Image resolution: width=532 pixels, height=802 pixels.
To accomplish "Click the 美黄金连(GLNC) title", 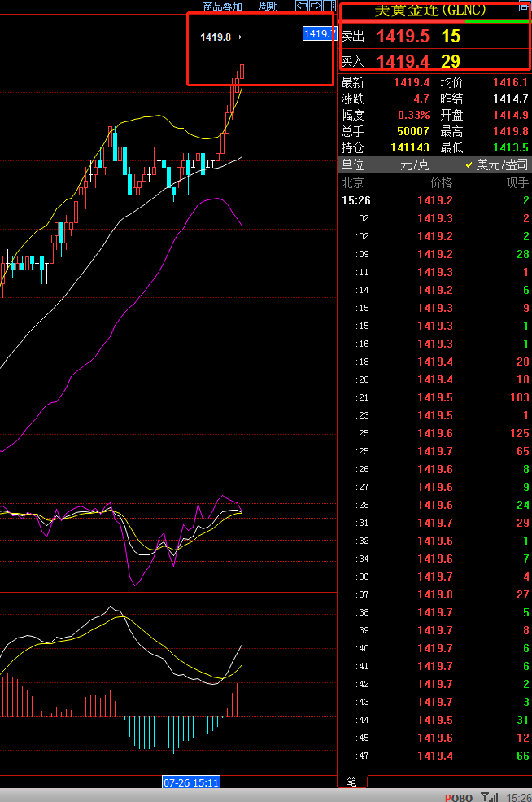I will (x=430, y=10).
